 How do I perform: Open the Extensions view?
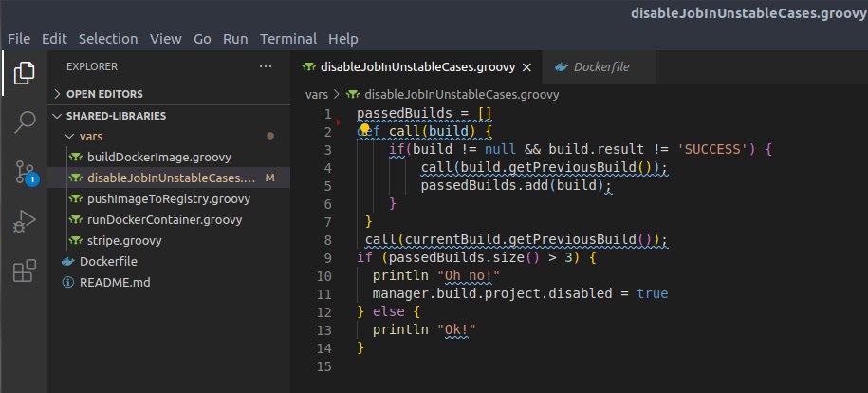click(25, 271)
